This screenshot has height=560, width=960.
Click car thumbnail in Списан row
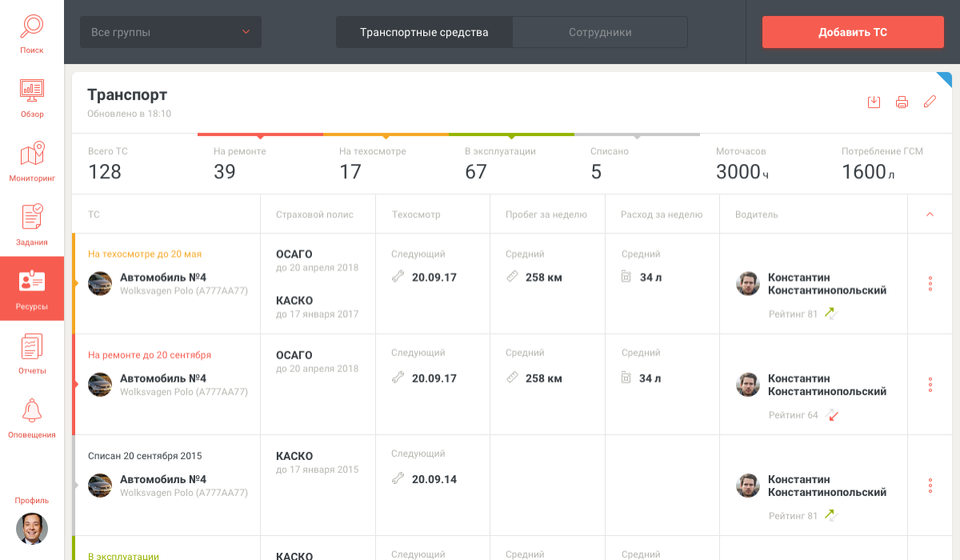pos(100,486)
